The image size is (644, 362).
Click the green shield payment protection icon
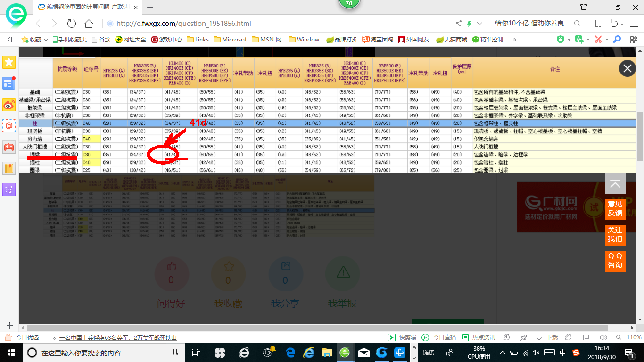(x=561, y=40)
